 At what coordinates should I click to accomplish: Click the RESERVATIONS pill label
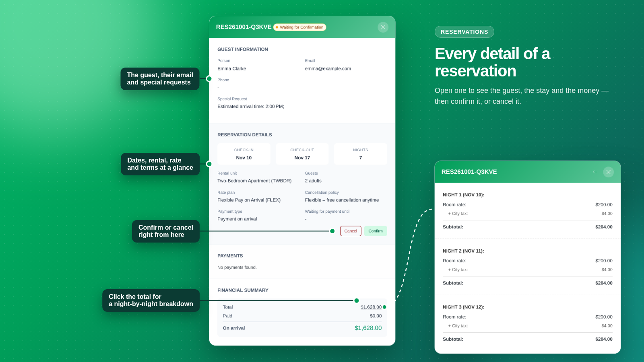(464, 32)
